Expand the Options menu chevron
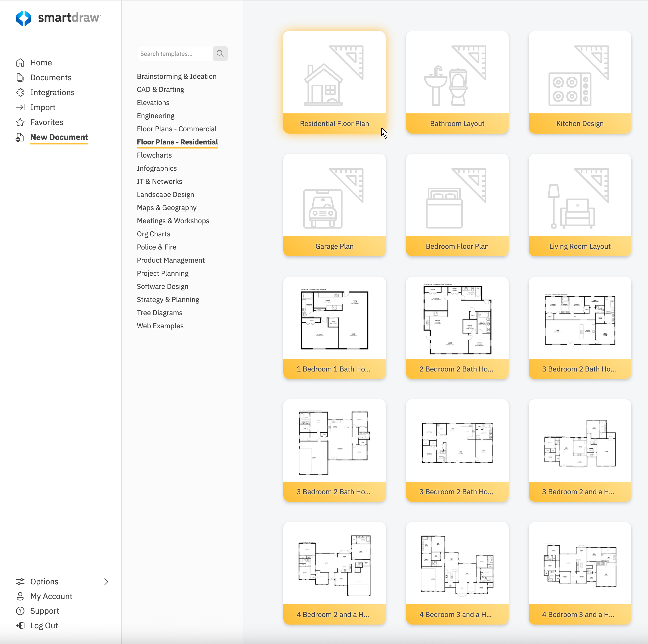Viewport: 648px width, 644px height. (x=106, y=581)
